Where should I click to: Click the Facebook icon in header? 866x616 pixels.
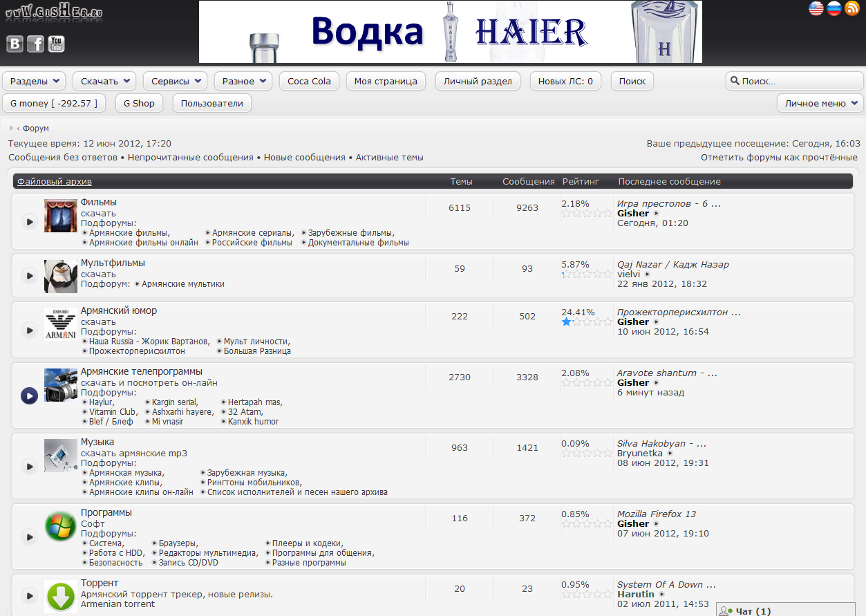(35, 44)
